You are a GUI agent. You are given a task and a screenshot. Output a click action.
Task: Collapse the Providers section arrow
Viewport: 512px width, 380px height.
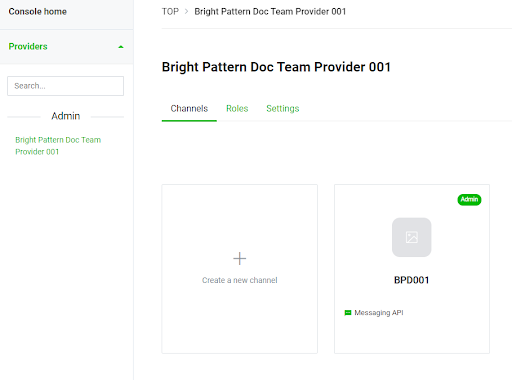(x=121, y=47)
